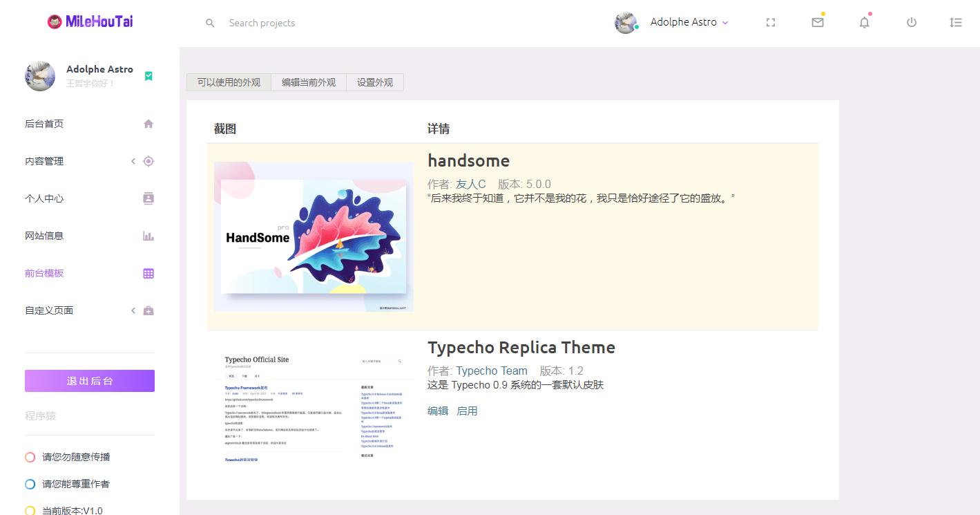The width and height of the screenshot is (980, 515).
Task: Click the 详情 column header
Action: pos(439,129)
